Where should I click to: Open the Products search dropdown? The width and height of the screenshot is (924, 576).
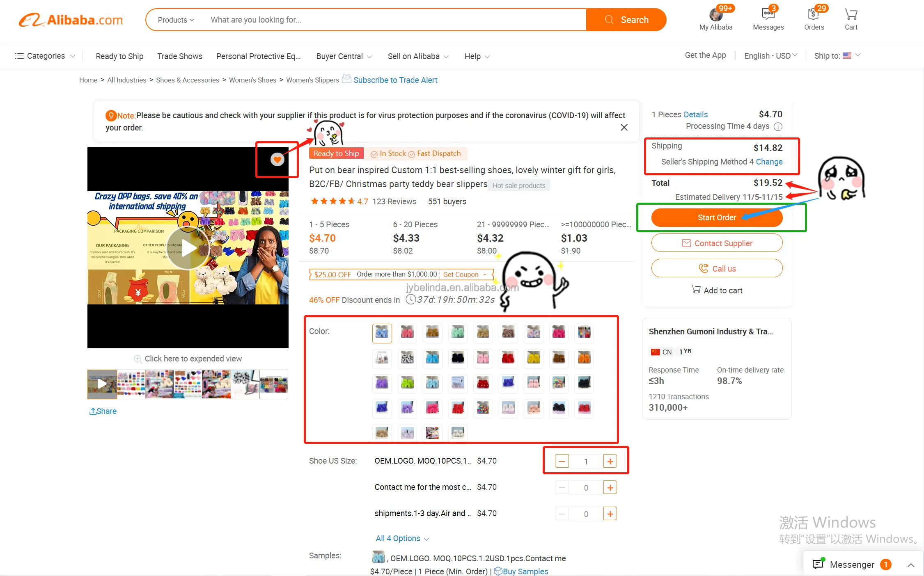(x=176, y=20)
